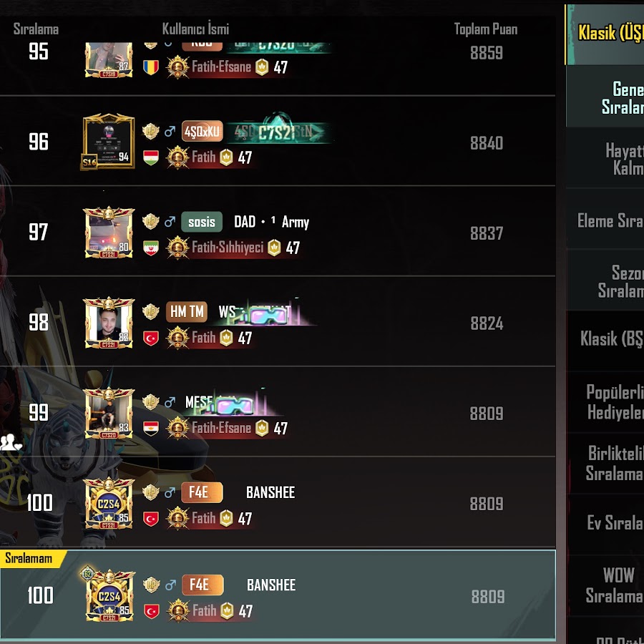
Task: Open the Hayatta Kalma ranking tab
Action: [605, 158]
